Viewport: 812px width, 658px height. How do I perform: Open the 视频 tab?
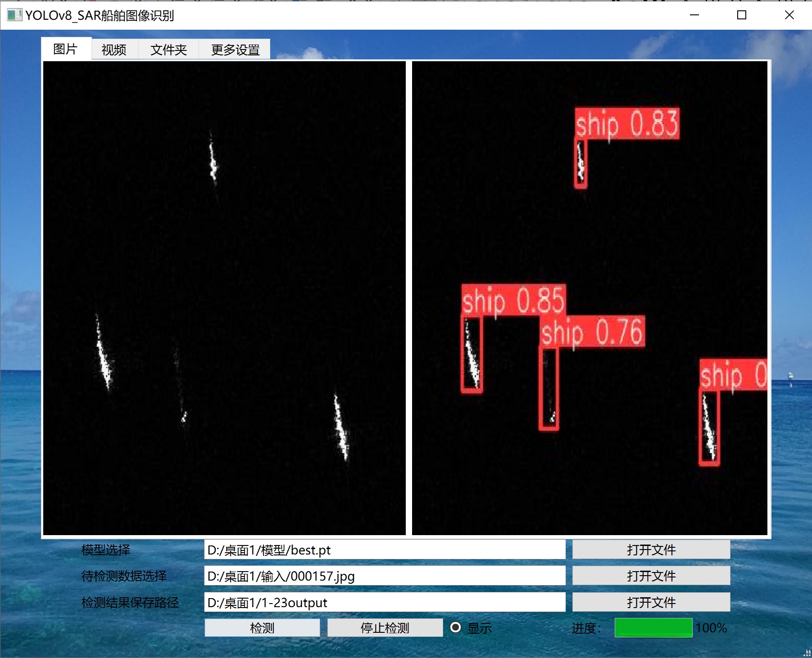point(114,50)
